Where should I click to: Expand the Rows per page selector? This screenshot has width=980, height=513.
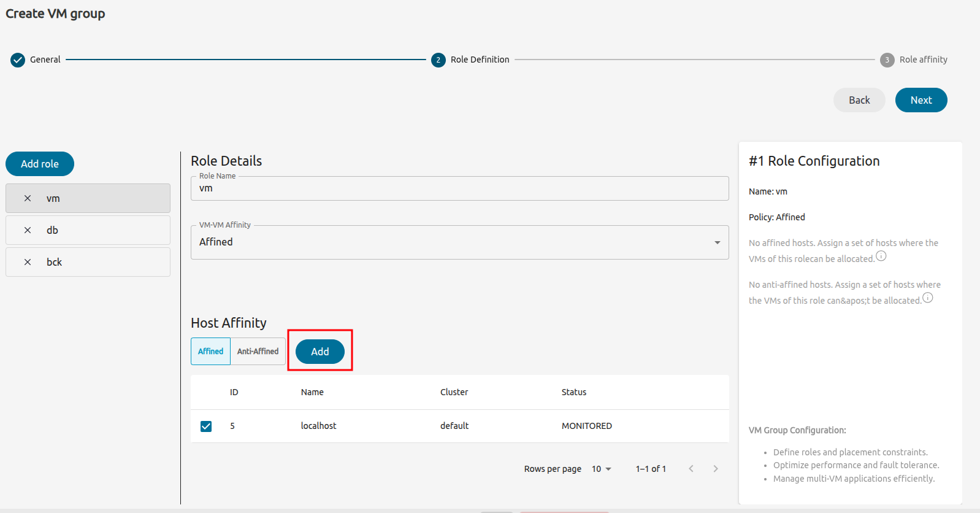pyautogui.click(x=601, y=469)
